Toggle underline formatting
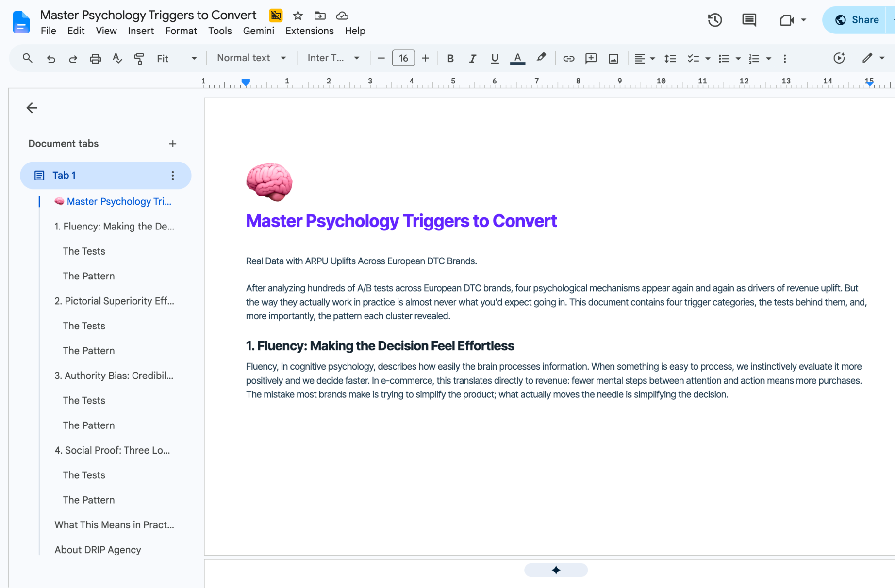895x588 pixels. (x=495, y=58)
